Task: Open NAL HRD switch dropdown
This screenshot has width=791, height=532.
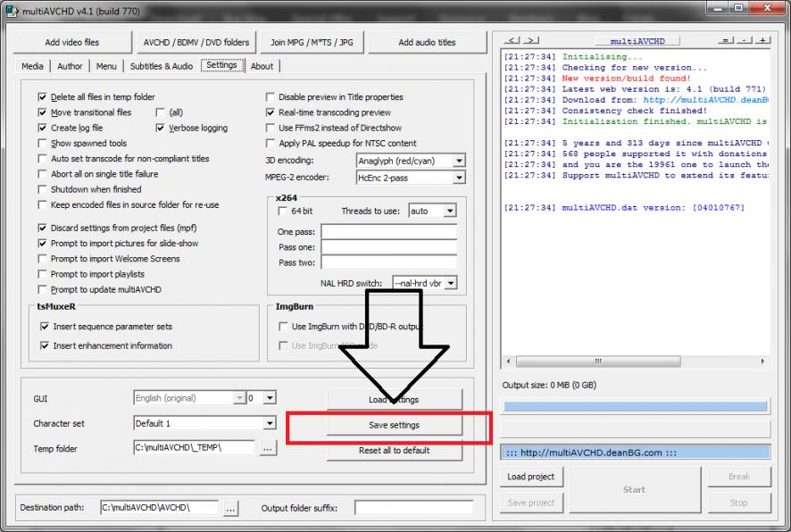Action: click(451, 283)
